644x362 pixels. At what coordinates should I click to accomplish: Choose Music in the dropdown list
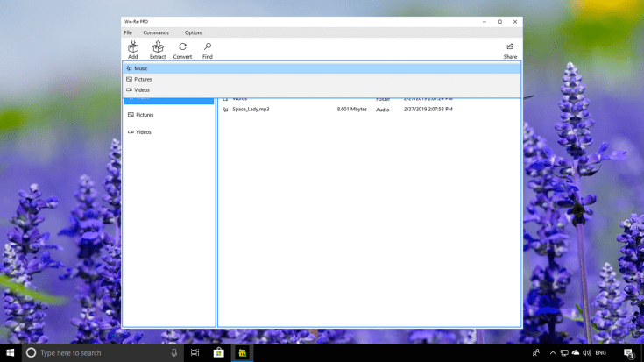(141, 68)
